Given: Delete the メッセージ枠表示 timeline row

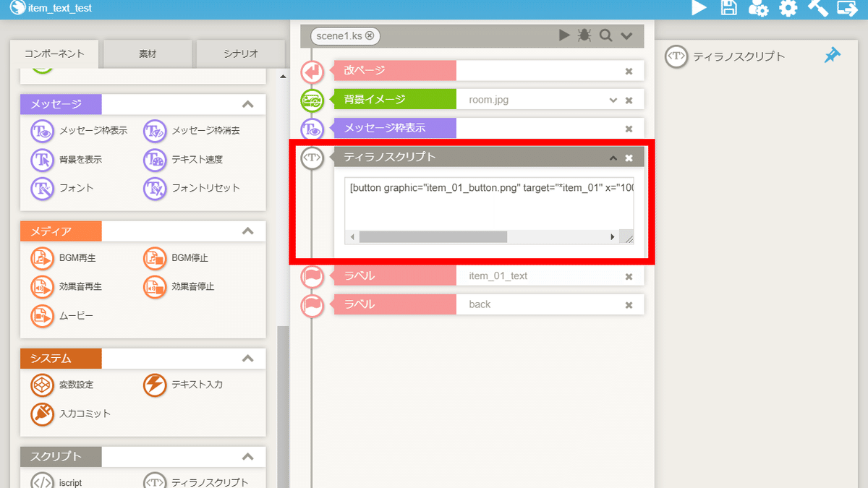Looking at the screenshot, I should [629, 129].
